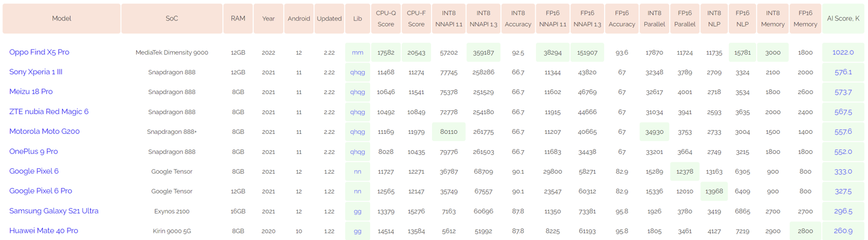The height and width of the screenshot is (240, 868).
Task: Click qhqg lib link in ZTE nubia row
Action: (357, 112)
